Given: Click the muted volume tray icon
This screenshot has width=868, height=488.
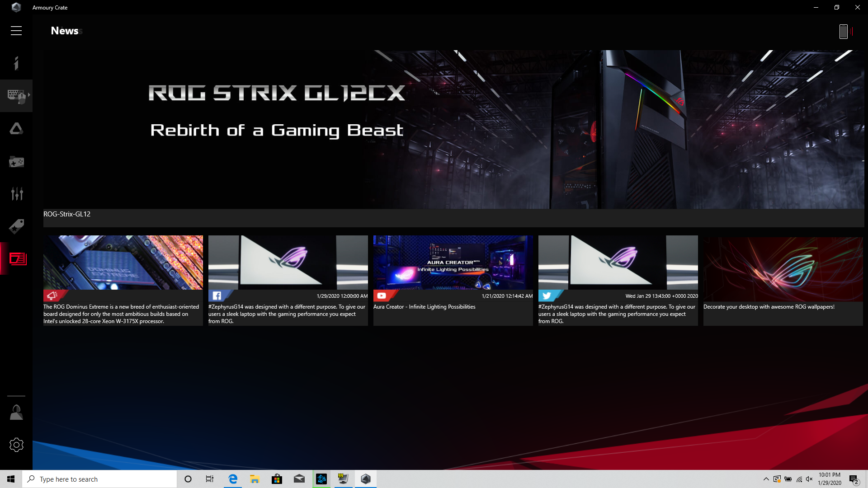Looking at the screenshot, I should pyautogui.click(x=809, y=479).
